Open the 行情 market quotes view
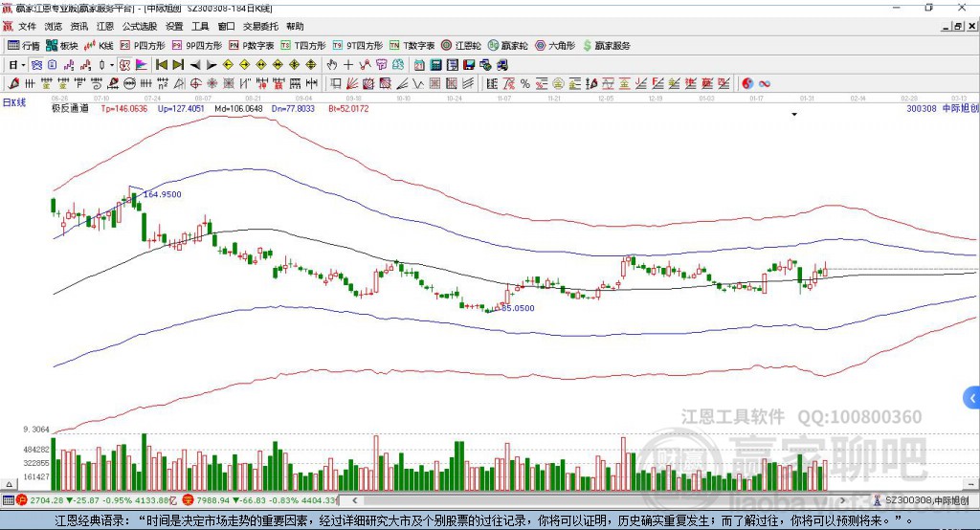Viewport: 980px width, 530px height. tap(24, 46)
